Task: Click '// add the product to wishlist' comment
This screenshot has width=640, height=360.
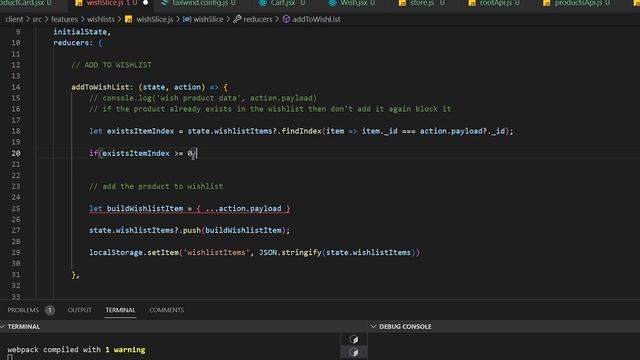Action: pyautogui.click(x=156, y=186)
